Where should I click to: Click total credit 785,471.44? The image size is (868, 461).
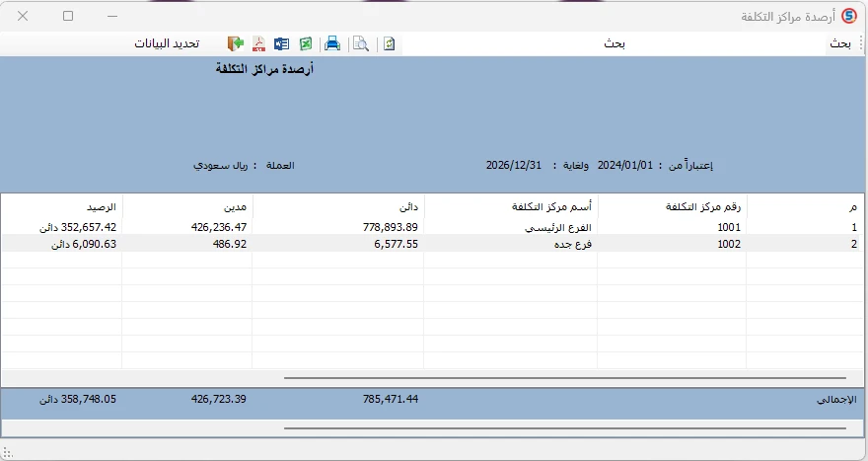click(x=391, y=399)
